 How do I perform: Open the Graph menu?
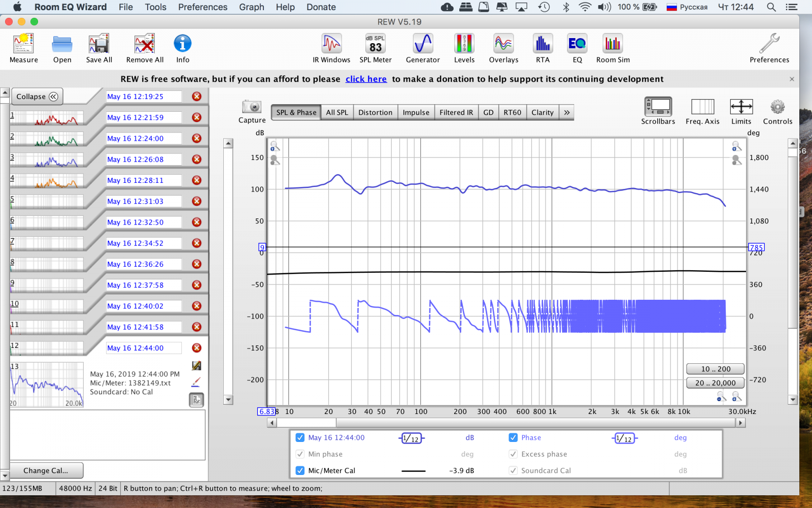(x=251, y=7)
